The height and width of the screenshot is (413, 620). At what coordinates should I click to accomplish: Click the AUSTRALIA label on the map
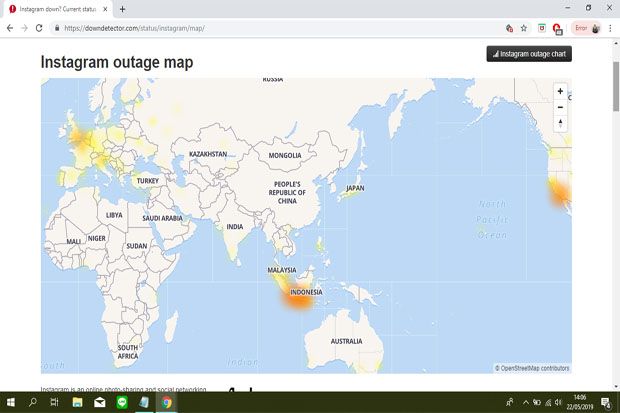(346, 341)
